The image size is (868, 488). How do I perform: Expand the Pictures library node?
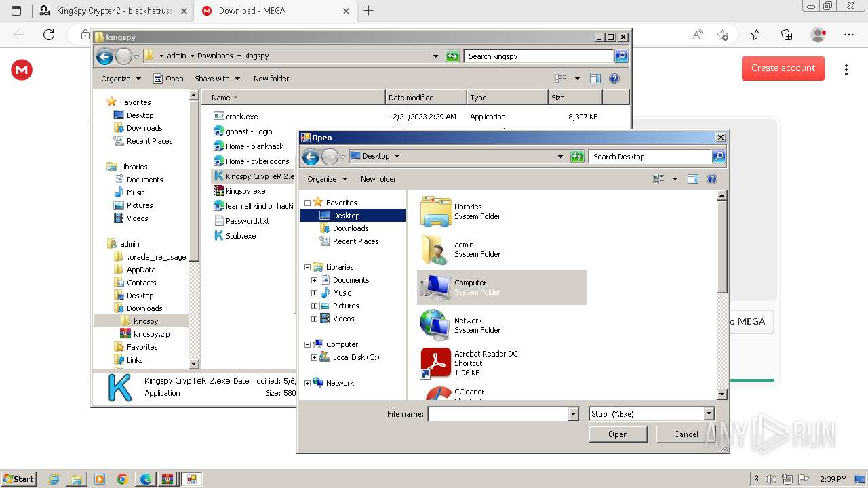[314, 306]
